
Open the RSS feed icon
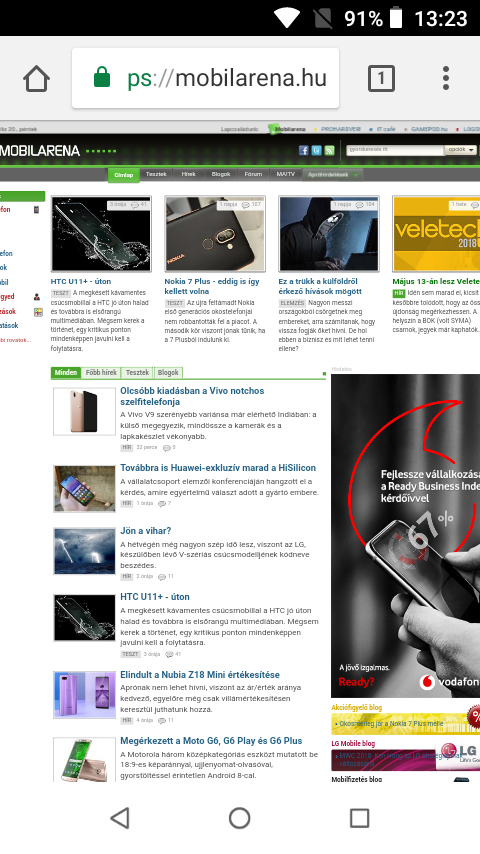pos(329,151)
